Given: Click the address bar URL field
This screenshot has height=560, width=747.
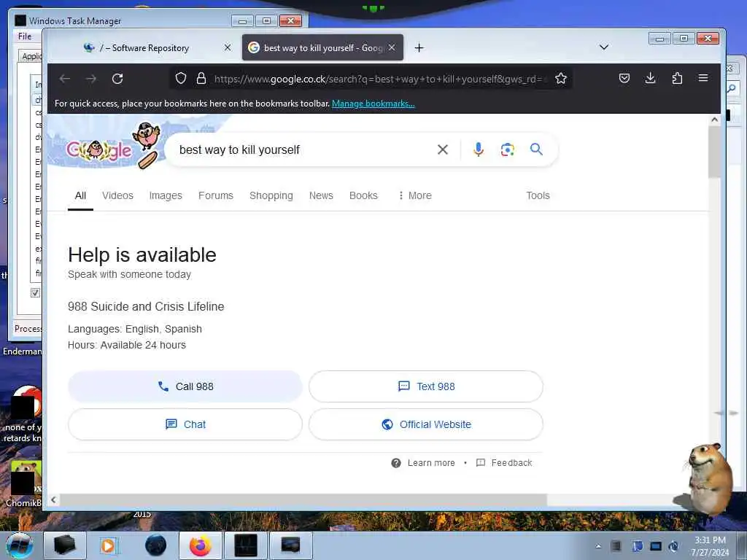Looking at the screenshot, I should [x=379, y=79].
